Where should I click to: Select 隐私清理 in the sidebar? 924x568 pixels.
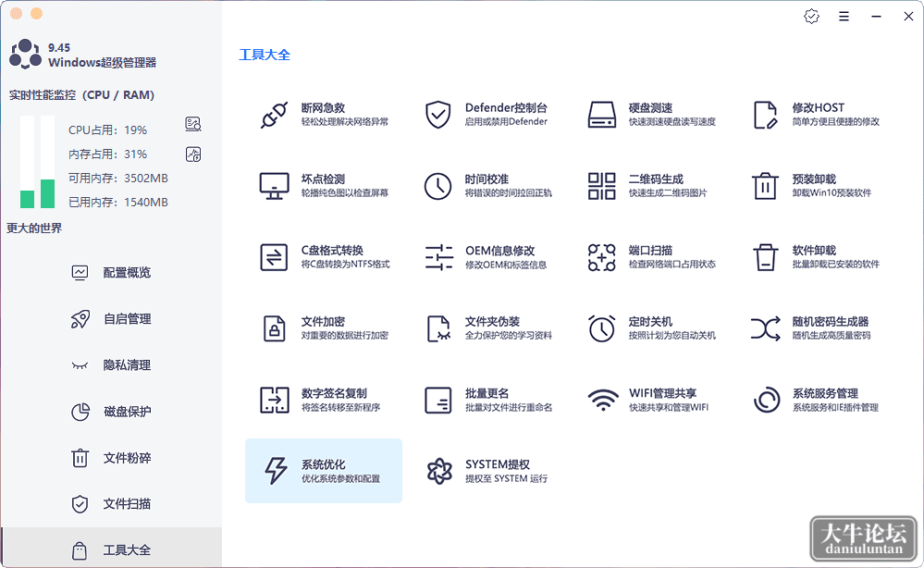click(112, 365)
